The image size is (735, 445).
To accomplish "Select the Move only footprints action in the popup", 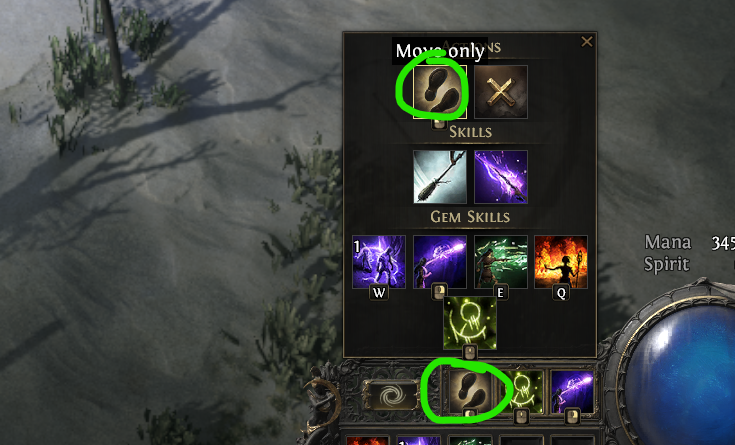I will 440,92.
